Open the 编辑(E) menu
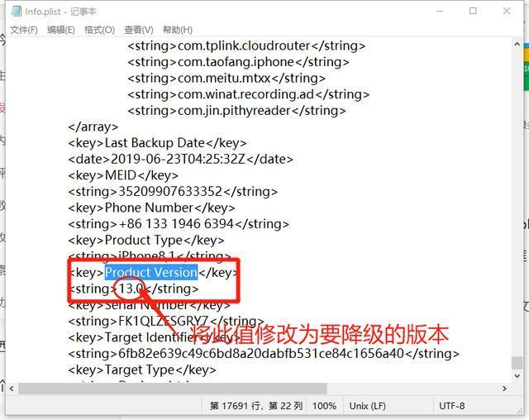This screenshot has width=529, height=420. (60, 30)
